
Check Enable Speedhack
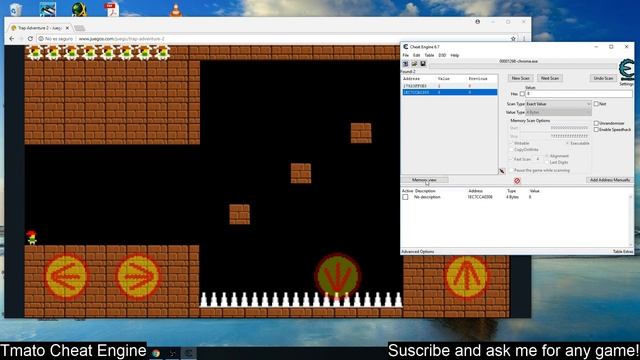tap(596, 129)
